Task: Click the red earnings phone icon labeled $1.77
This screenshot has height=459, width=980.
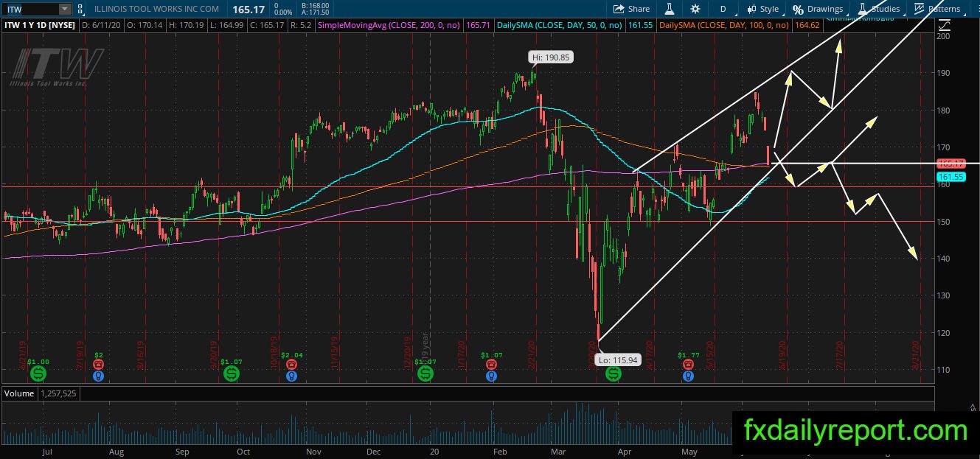Action: coord(688,365)
